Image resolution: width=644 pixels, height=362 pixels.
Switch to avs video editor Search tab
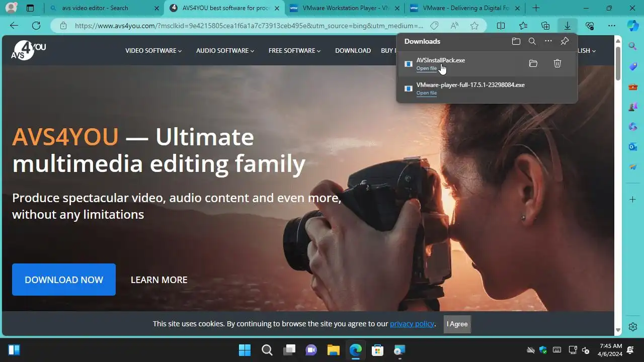click(103, 8)
